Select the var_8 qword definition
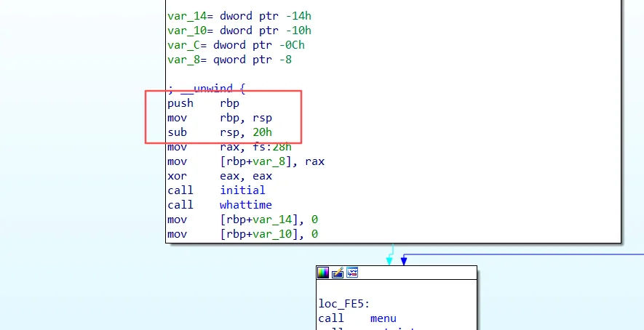 click(x=229, y=60)
